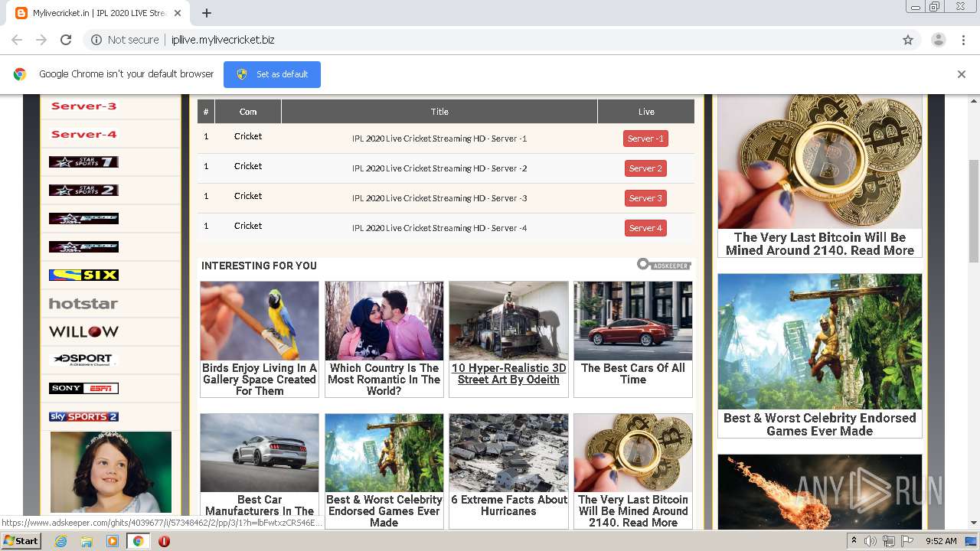The image size is (980, 551).
Task: Click the red Server 4 button
Action: pos(645,228)
